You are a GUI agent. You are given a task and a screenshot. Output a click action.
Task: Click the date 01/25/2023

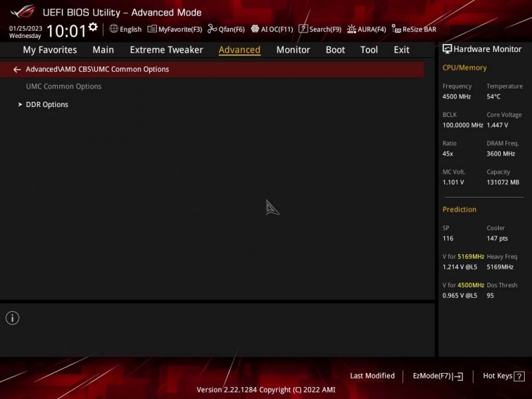pyautogui.click(x=25, y=28)
